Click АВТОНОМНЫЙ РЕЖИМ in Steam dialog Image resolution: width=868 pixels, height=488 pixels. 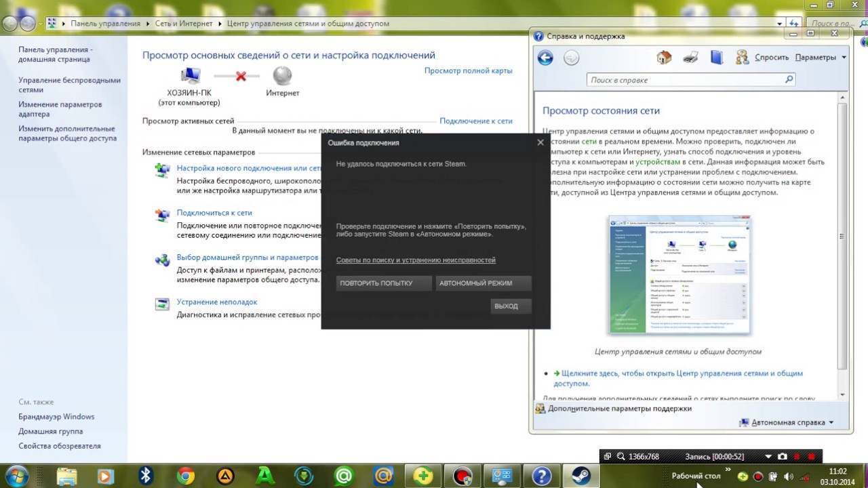pos(484,283)
